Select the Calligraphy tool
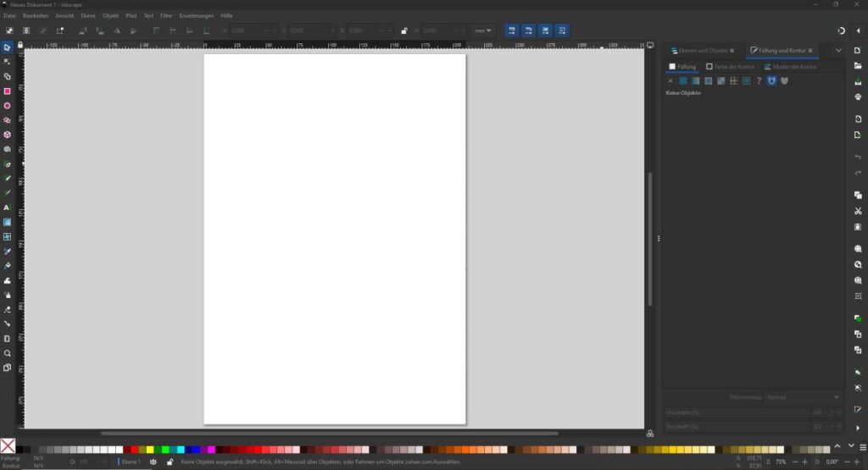The height and width of the screenshot is (470, 868). click(x=7, y=193)
